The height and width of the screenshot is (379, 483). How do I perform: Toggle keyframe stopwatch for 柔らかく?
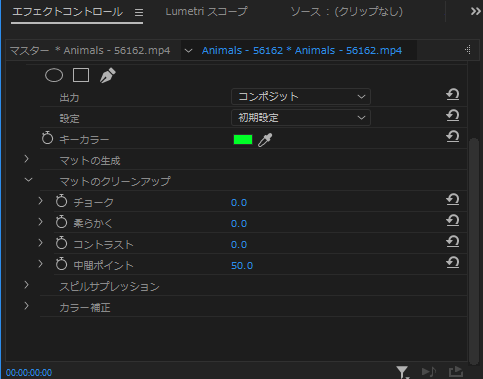pyautogui.click(x=61, y=222)
